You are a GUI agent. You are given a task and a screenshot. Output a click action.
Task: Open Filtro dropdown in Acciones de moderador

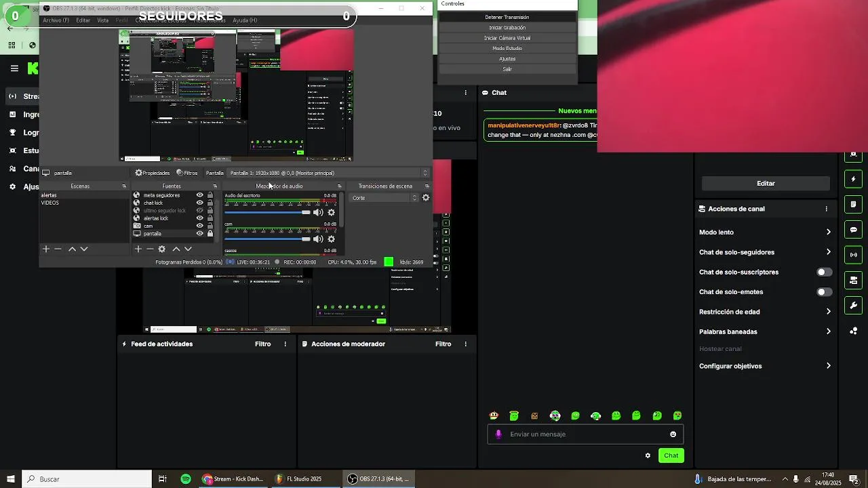(x=443, y=344)
